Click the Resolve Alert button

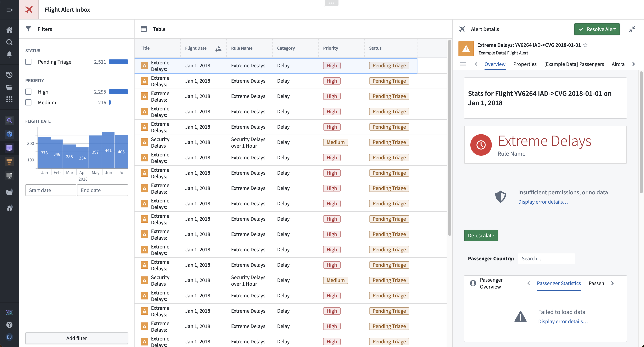point(597,29)
